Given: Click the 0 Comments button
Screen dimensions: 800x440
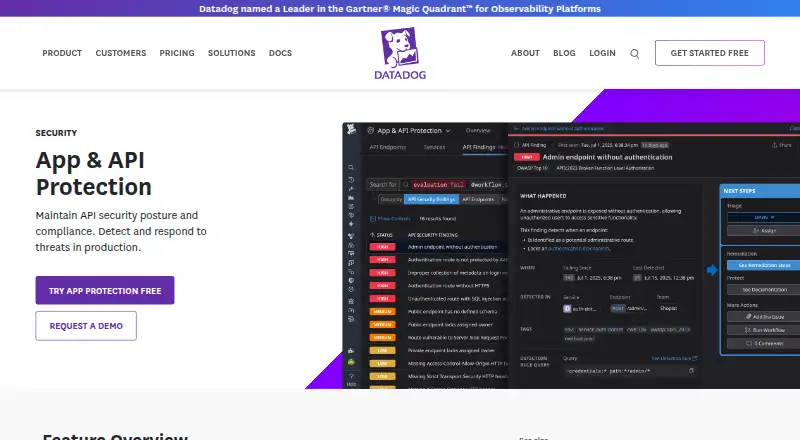Looking at the screenshot, I should click(x=764, y=344).
